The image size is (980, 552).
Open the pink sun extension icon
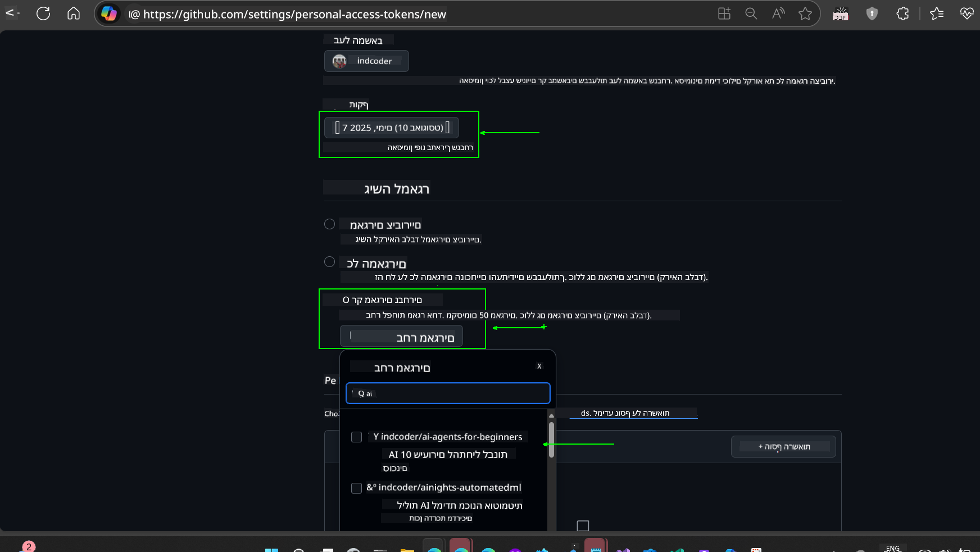pyautogui.click(x=841, y=13)
